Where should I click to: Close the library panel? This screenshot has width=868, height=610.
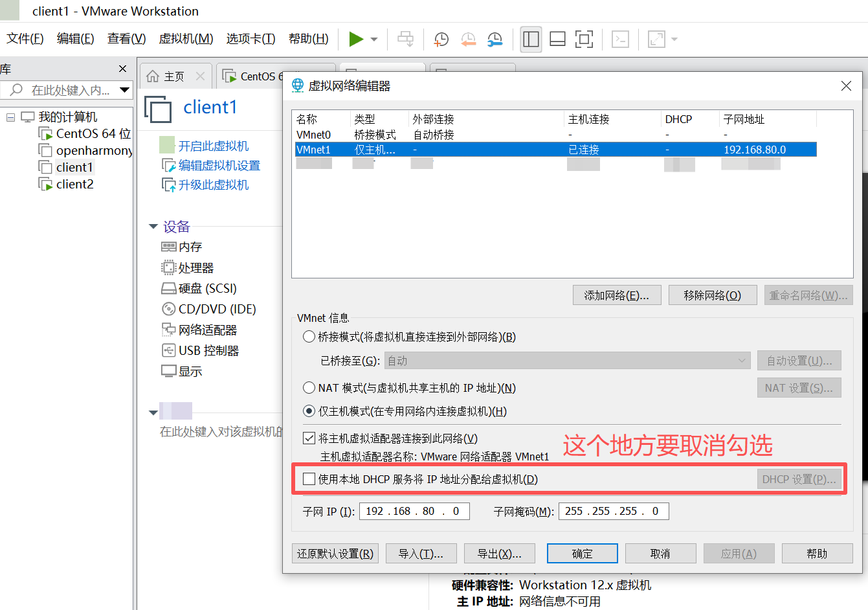tap(123, 69)
